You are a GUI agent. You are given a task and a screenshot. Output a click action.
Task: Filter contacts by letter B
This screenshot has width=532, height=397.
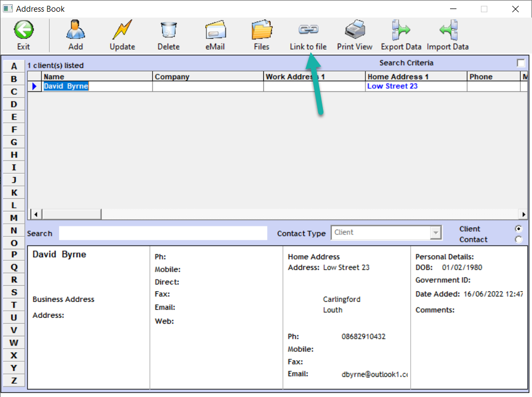pos(14,79)
